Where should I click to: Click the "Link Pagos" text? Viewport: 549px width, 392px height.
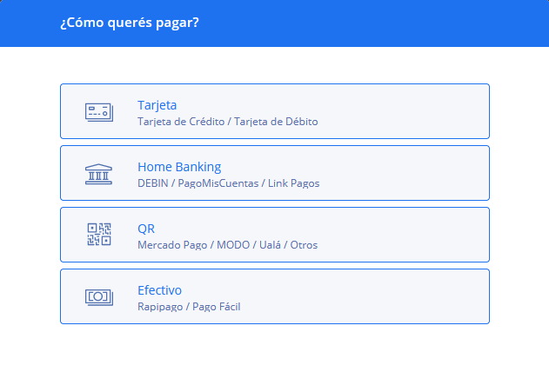[x=293, y=183]
